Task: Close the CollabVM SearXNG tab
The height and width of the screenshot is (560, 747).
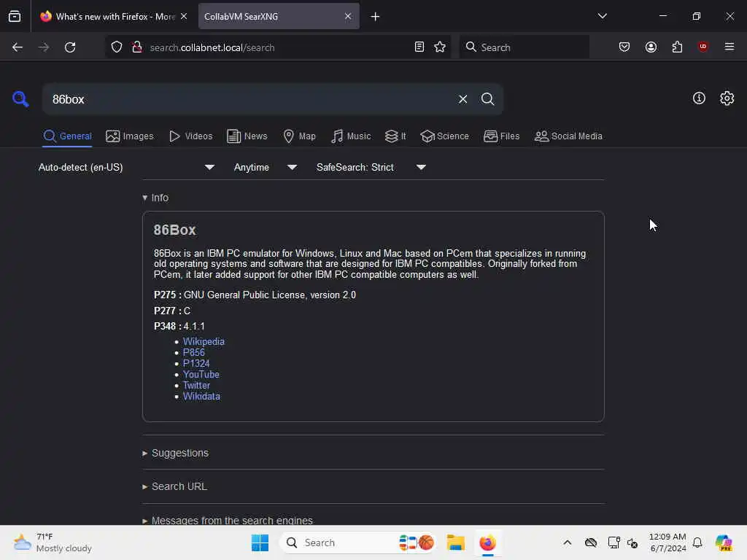Action: click(x=348, y=16)
